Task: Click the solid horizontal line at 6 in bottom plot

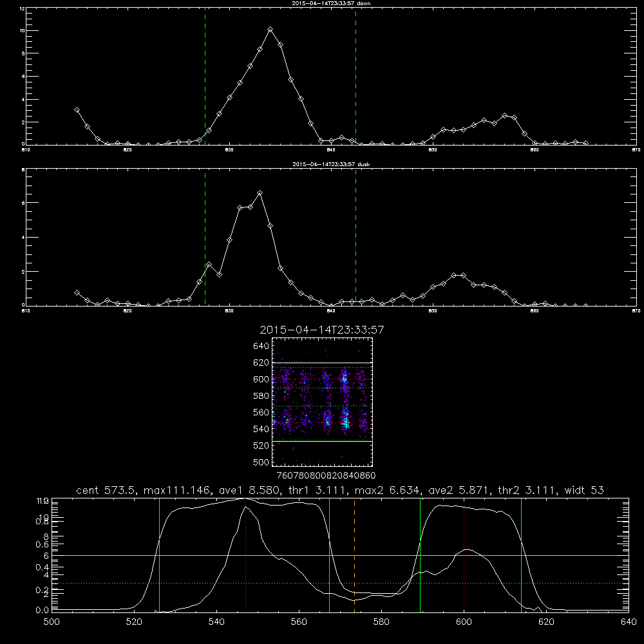Action: click(340, 555)
